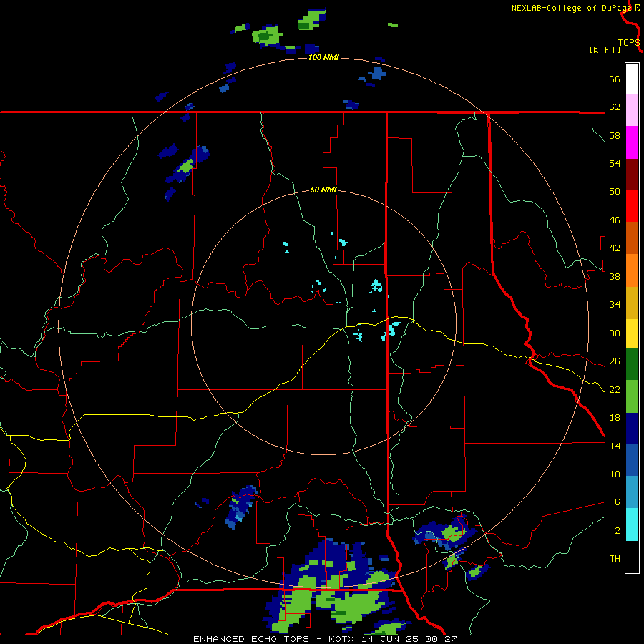The image size is (644, 644).
Task: Click the '10' legend value
Action: 615,474
